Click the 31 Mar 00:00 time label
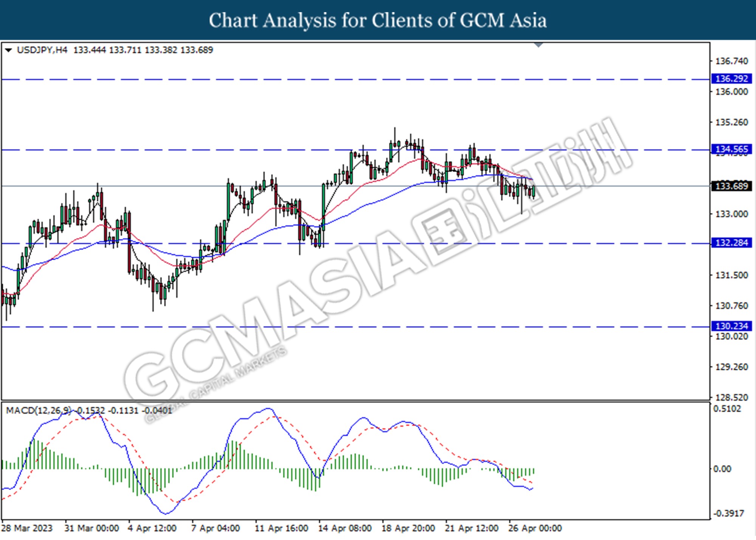The height and width of the screenshot is (540, 756). point(91,528)
